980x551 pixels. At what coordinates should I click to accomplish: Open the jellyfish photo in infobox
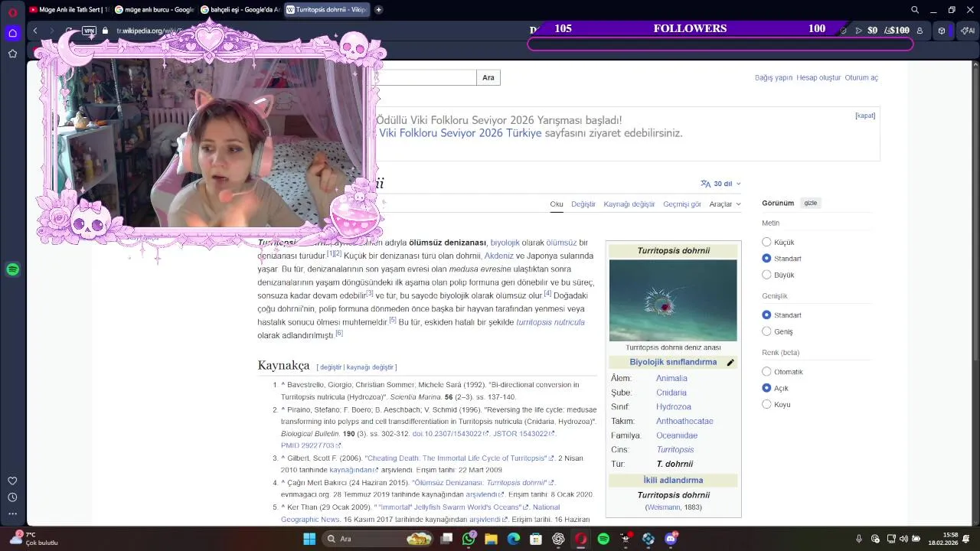pos(673,300)
